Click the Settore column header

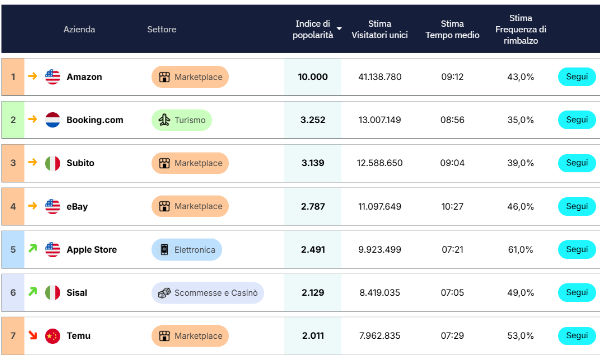(x=161, y=29)
